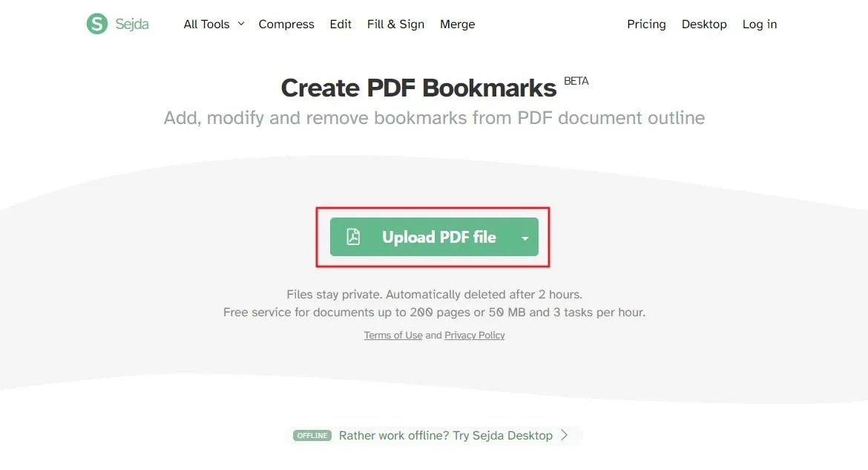
Task: Click the Desktop navigation link
Action: coord(703,24)
